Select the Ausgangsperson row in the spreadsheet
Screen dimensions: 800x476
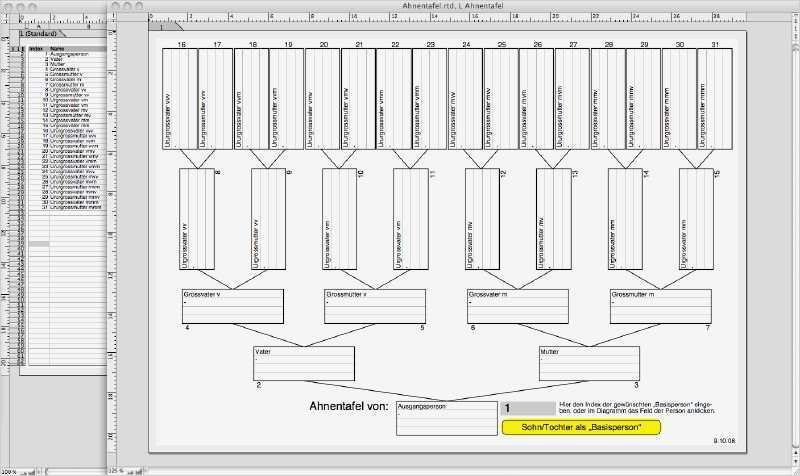(x=67, y=54)
